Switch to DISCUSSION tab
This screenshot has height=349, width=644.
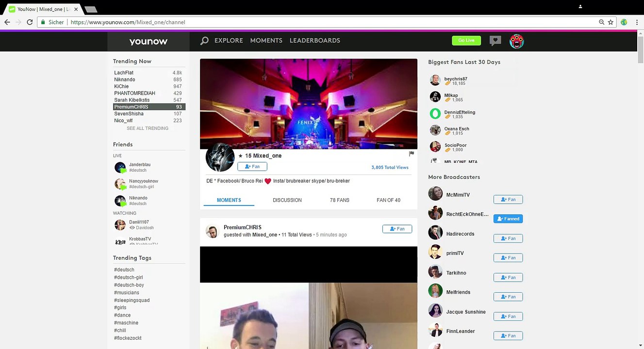pos(287,200)
